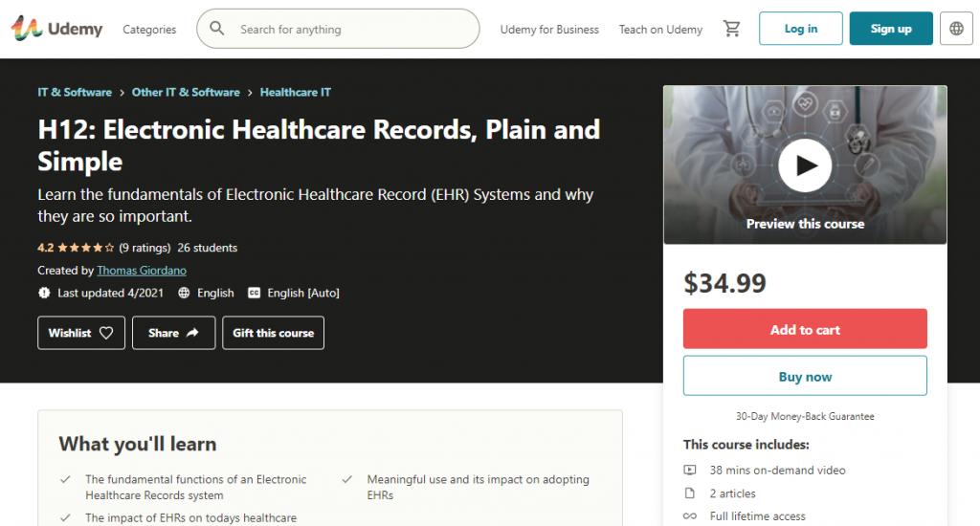Go to IT & Software breadcrumb

point(75,93)
